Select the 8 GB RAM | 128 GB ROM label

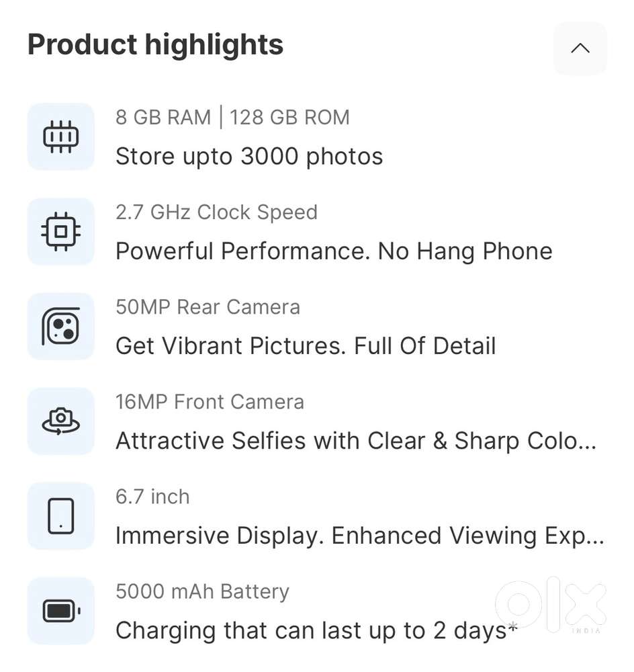[232, 117]
